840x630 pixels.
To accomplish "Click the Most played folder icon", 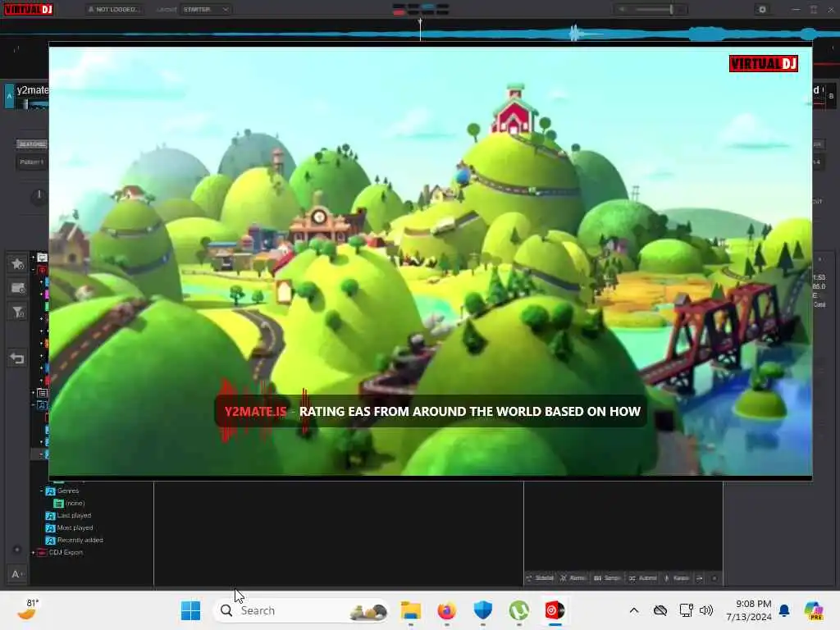I will (x=50, y=528).
